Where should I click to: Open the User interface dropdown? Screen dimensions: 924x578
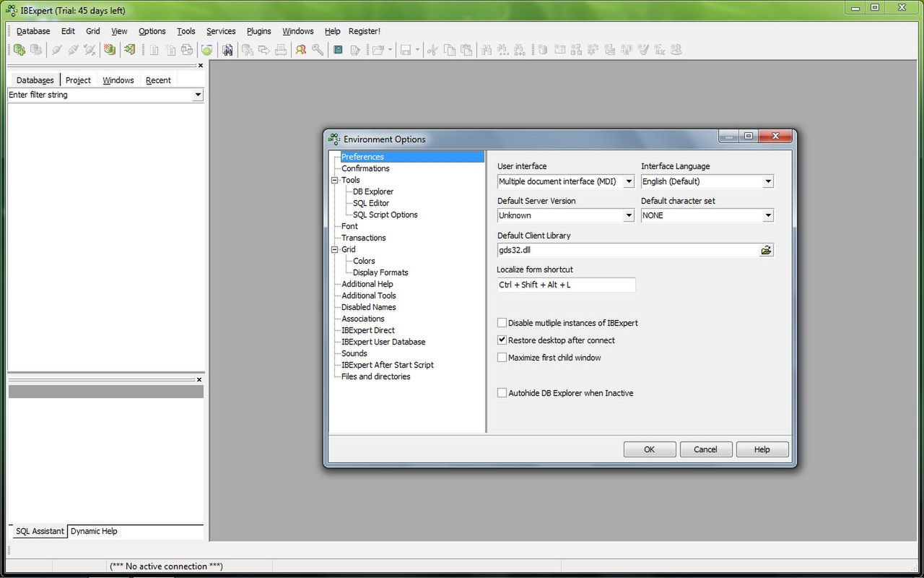(x=629, y=181)
